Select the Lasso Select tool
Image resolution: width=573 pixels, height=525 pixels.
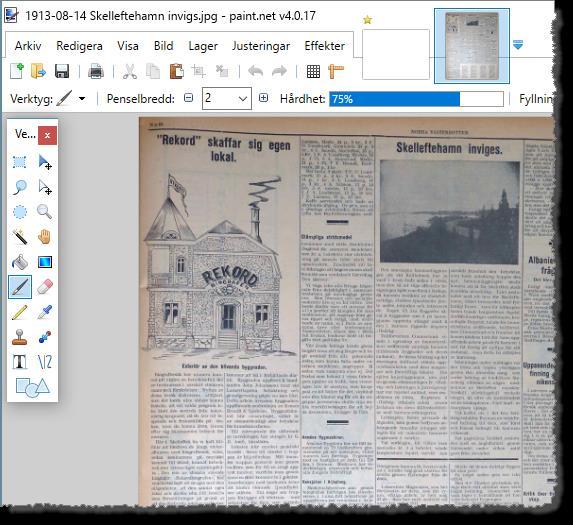point(20,187)
